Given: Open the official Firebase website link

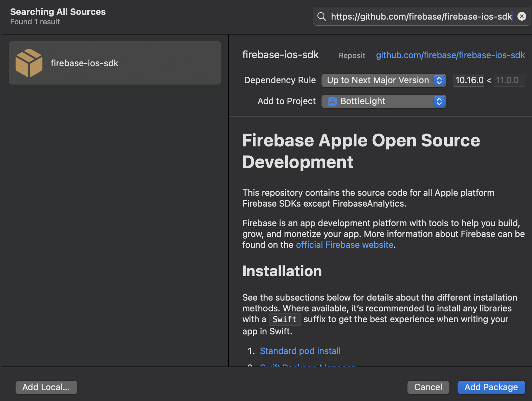Looking at the screenshot, I should [345, 245].
